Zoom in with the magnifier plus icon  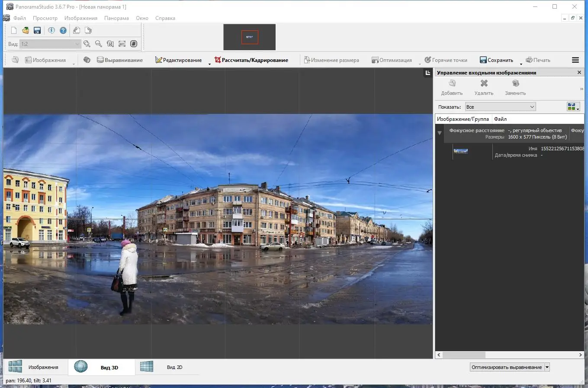pos(87,44)
